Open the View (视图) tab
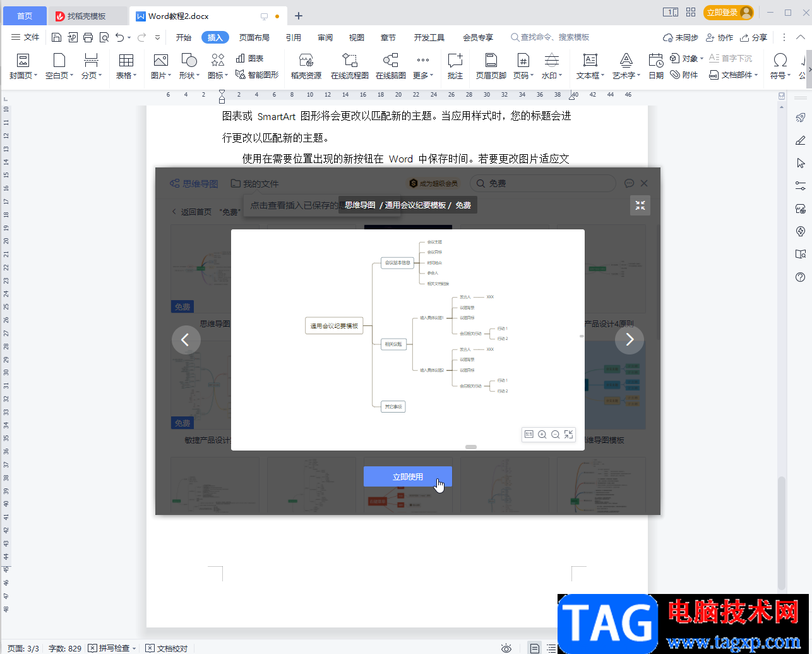Image resolution: width=812 pixels, height=654 pixels. [357, 37]
